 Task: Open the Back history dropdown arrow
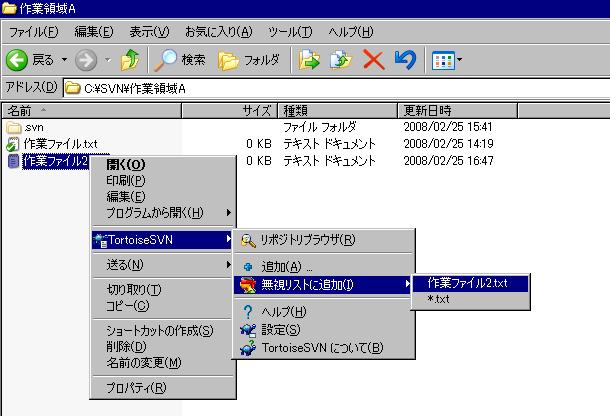64,60
